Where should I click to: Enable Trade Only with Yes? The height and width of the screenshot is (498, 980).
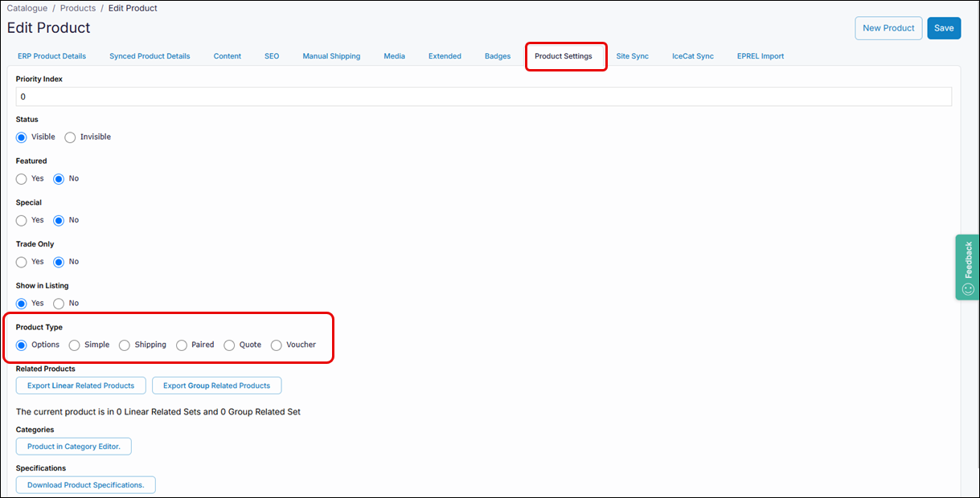pyautogui.click(x=22, y=262)
